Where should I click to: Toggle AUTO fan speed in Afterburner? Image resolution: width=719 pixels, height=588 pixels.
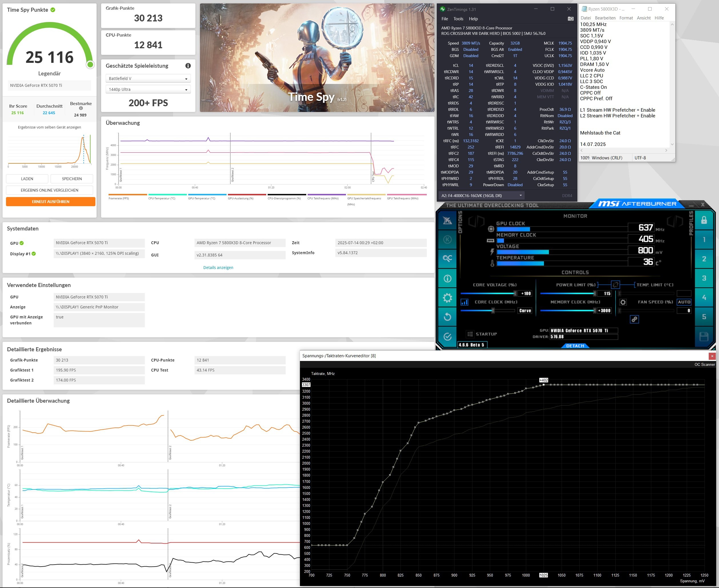pos(684,302)
